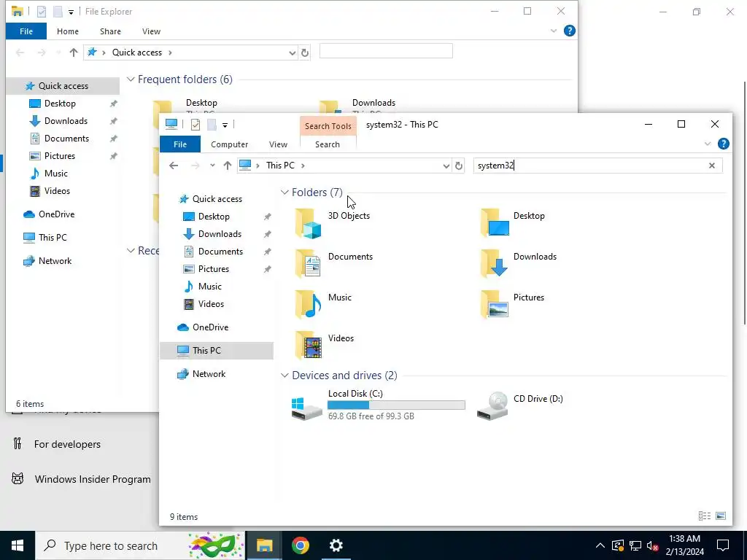Click the Back arrow in the This PC window
747x560 pixels.
click(x=174, y=166)
